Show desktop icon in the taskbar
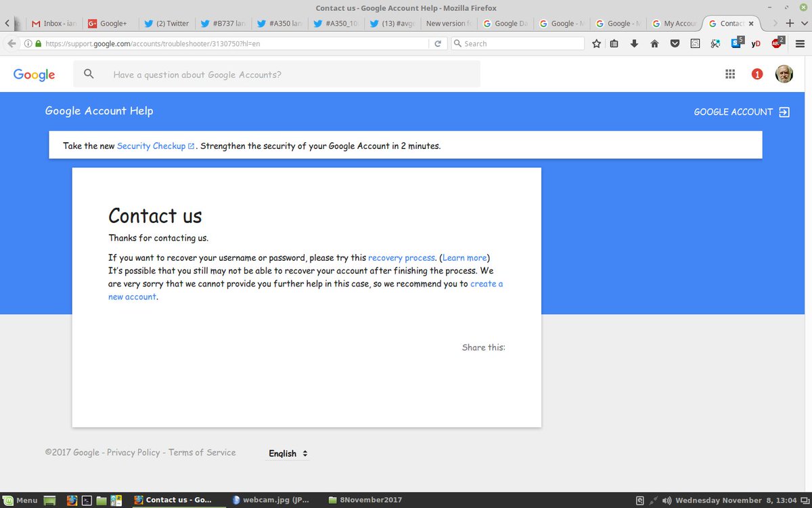This screenshot has height=508, width=812. tap(49, 501)
